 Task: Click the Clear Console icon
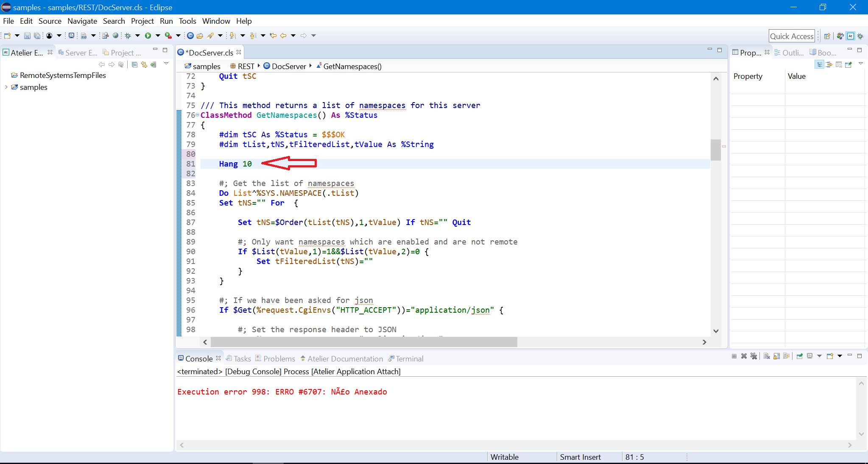[767, 356]
